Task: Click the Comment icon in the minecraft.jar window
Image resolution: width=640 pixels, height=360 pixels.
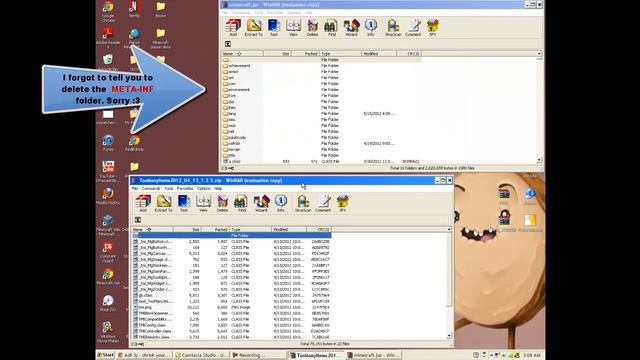Action: (413, 28)
